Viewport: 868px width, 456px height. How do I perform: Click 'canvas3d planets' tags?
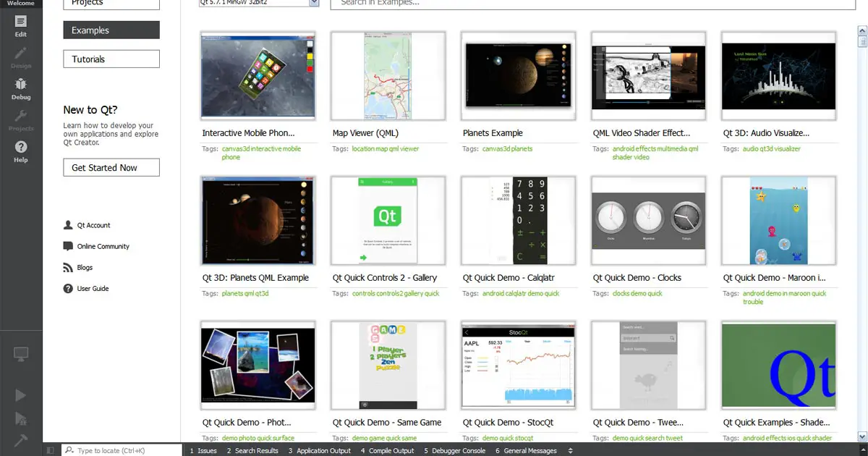[x=507, y=148]
